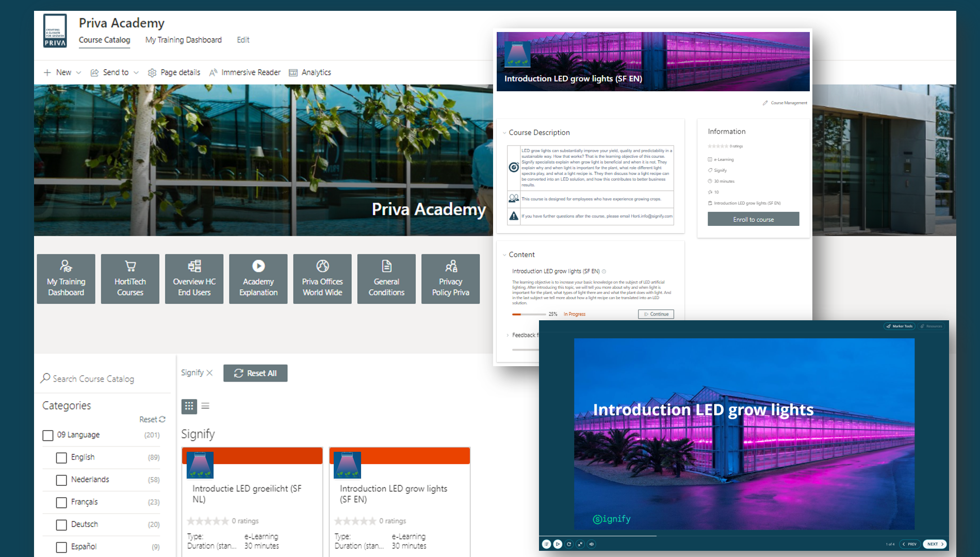
Task: Play the course slide
Action: click(558, 544)
